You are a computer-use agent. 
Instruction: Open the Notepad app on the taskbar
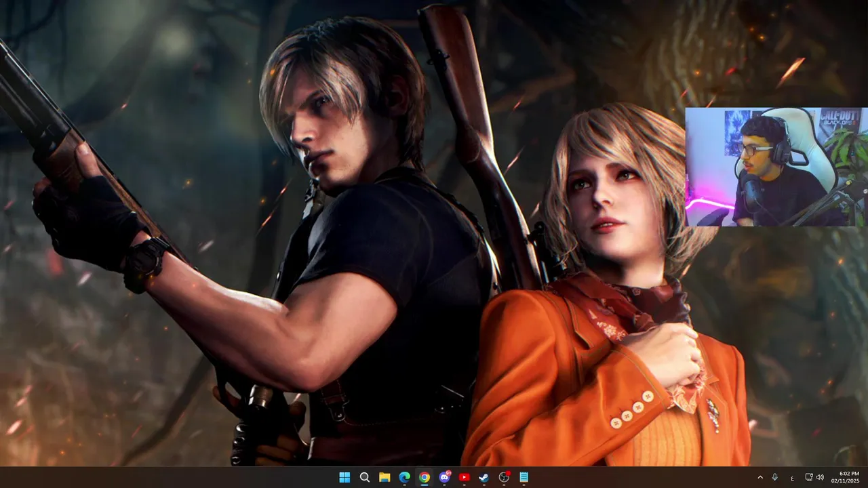tap(524, 477)
